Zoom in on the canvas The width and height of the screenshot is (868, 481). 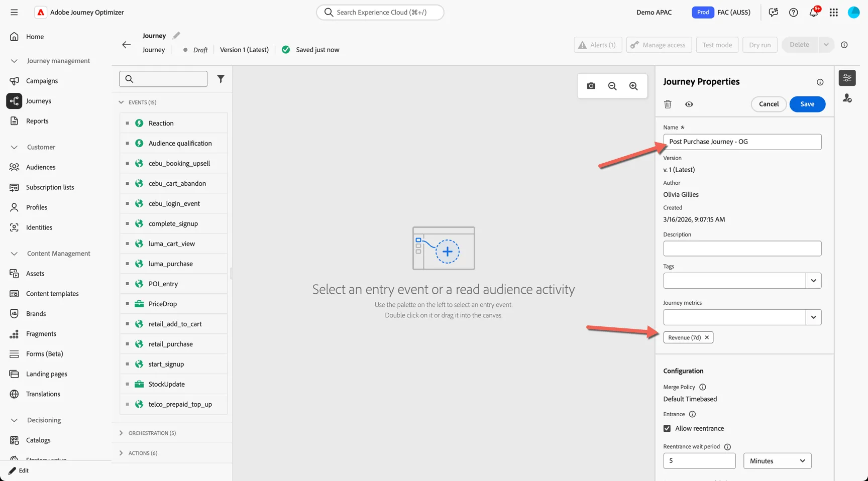pos(633,86)
